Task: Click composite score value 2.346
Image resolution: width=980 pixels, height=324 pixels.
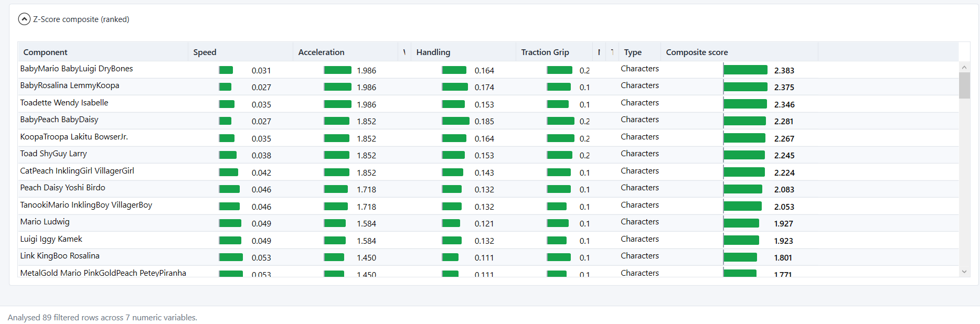Action: 784,104
